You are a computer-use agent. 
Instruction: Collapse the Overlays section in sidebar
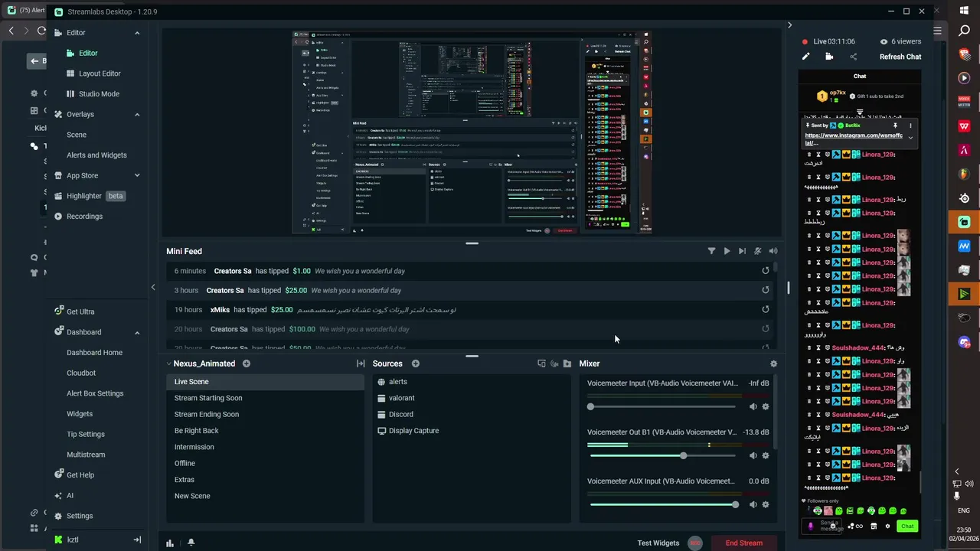(x=137, y=115)
